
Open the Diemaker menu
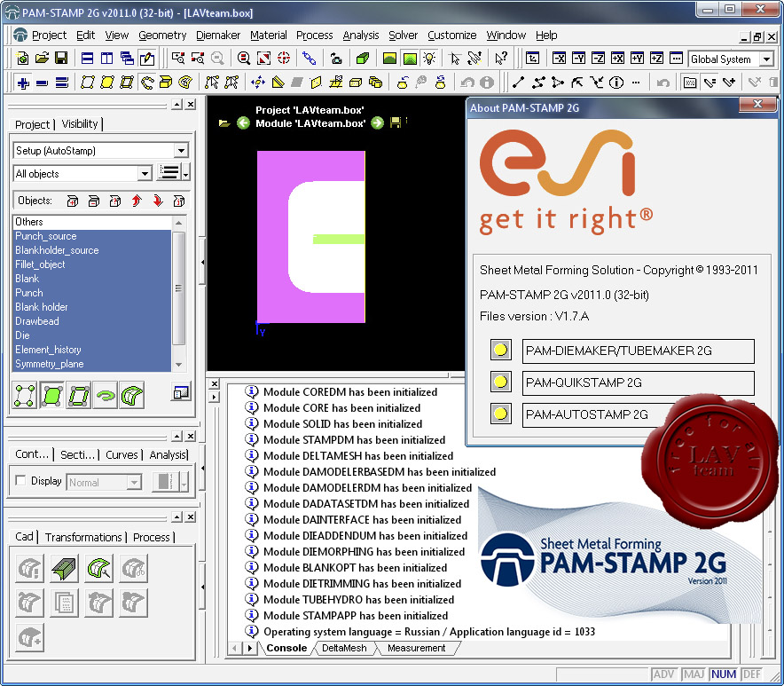pos(218,35)
